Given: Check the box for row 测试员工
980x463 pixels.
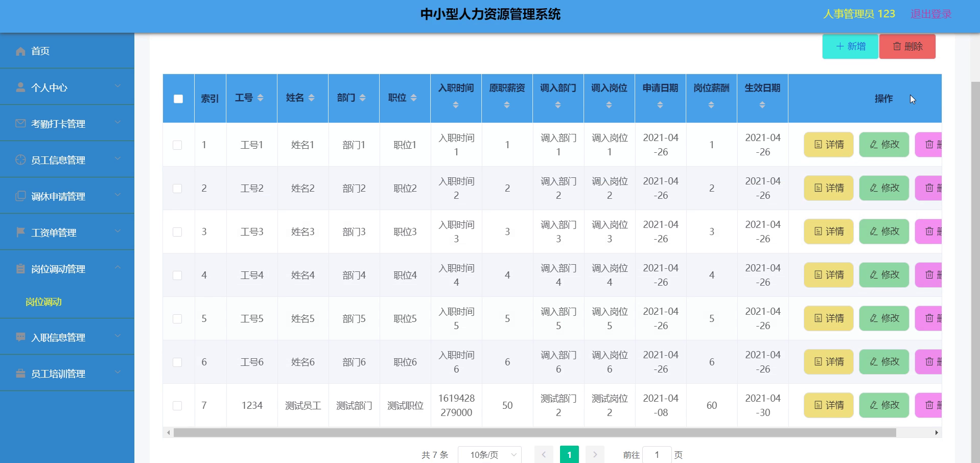Looking at the screenshot, I should [x=177, y=406].
